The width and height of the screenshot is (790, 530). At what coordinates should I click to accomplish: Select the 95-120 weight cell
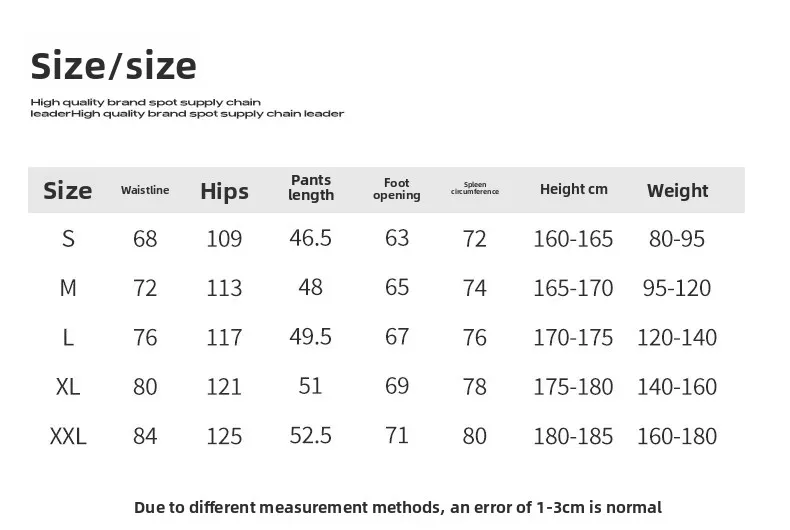tap(677, 288)
